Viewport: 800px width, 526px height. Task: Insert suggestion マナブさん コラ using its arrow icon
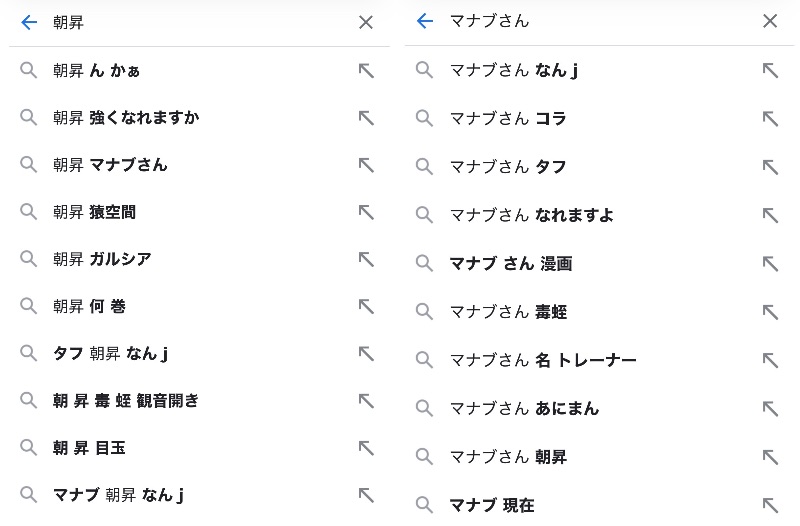(x=770, y=118)
